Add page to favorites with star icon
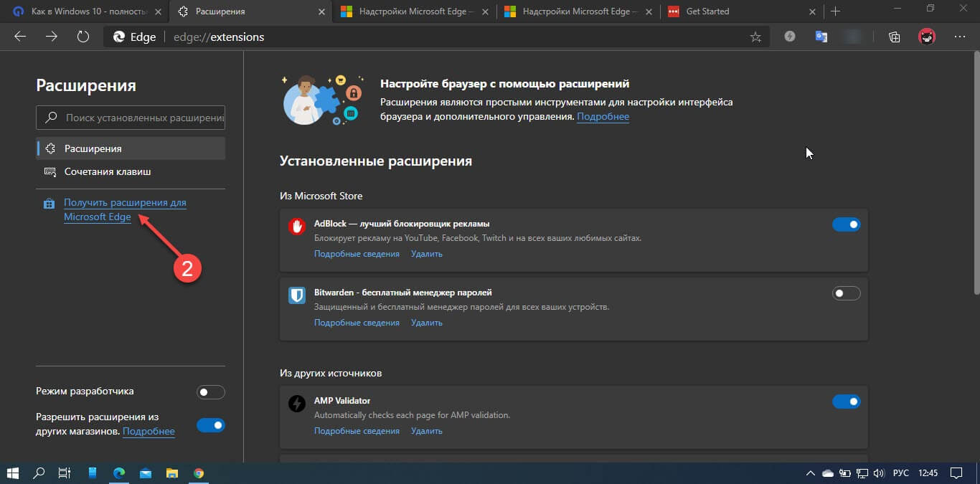Viewport: 980px width, 484px height. pyautogui.click(x=755, y=37)
